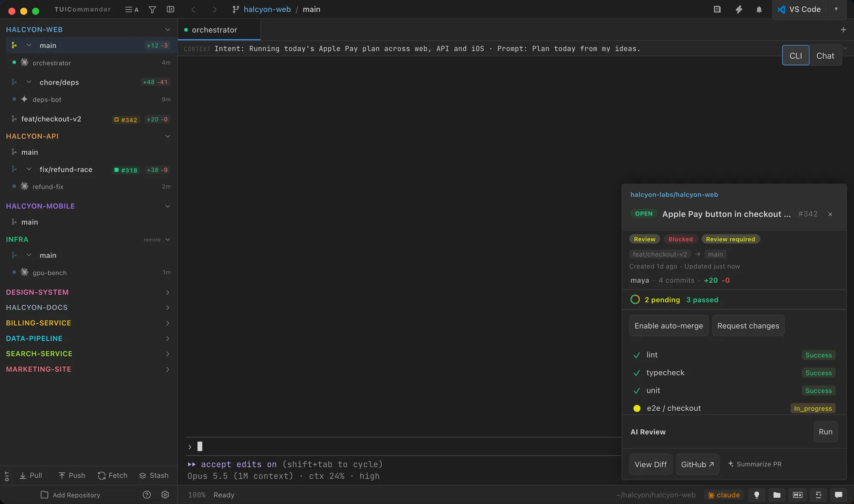The image size is (854, 504).
Task: Open the notifications bell
Action: (x=759, y=9)
